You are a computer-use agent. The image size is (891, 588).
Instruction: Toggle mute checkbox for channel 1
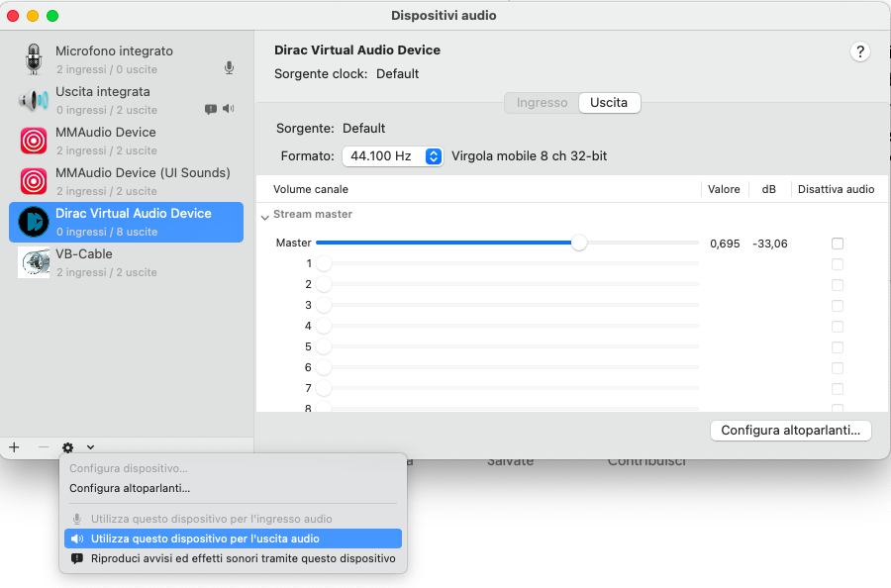(x=837, y=264)
